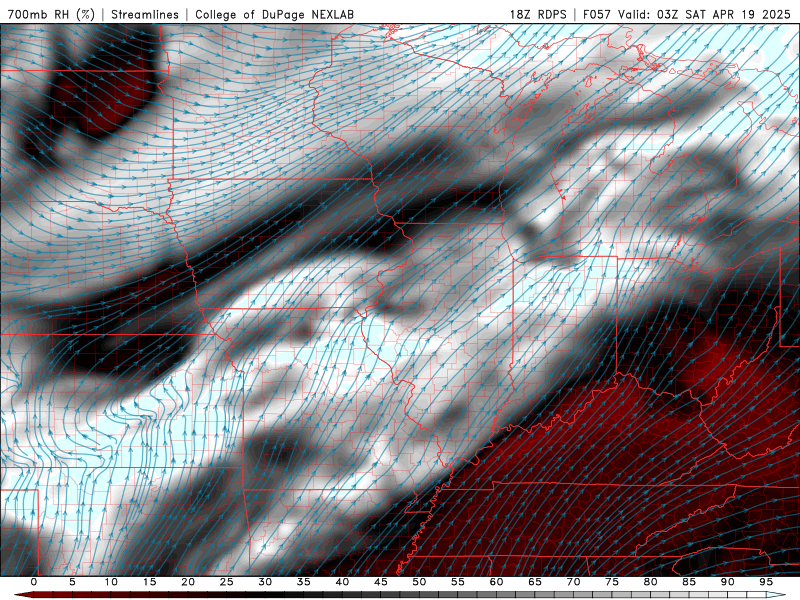Click the "50" color scale label
Screen dimensions: 800x600
coord(419,582)
